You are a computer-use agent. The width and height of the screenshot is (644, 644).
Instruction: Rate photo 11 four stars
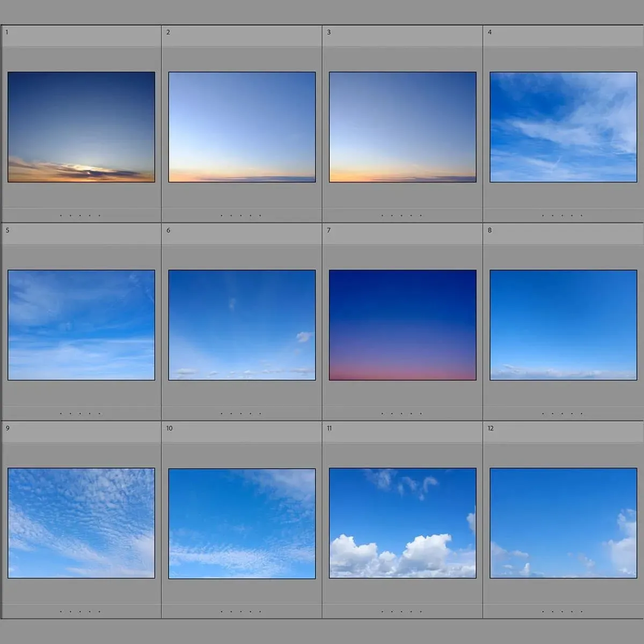click(x=411, y=612)
